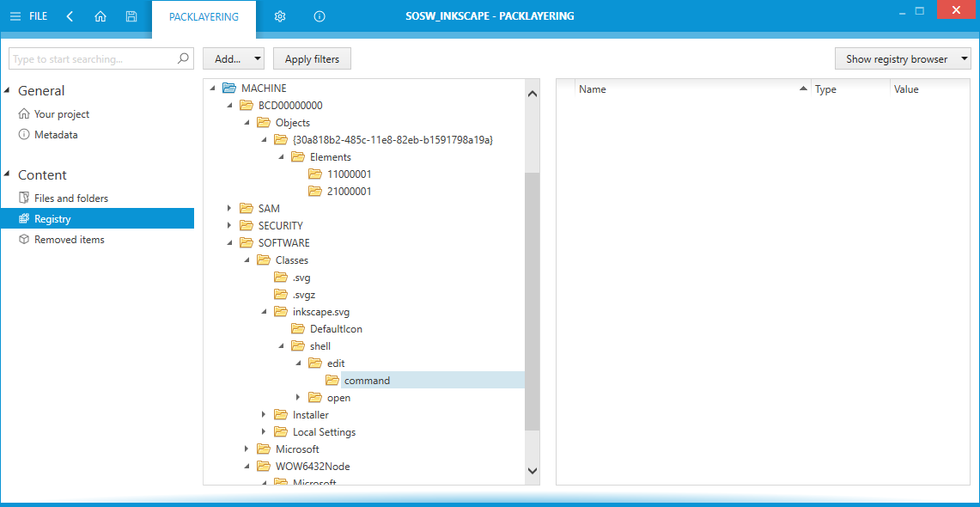This screenshot has height=507, width=980.
Task: Save project with the floppy disk icon
Action: click(x=131, y=17)
